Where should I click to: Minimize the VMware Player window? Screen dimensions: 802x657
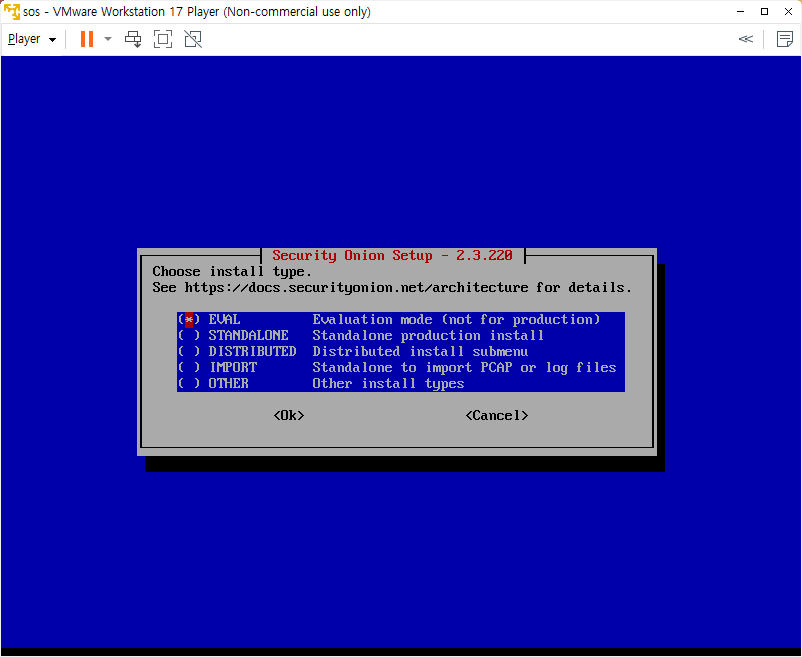741,11
